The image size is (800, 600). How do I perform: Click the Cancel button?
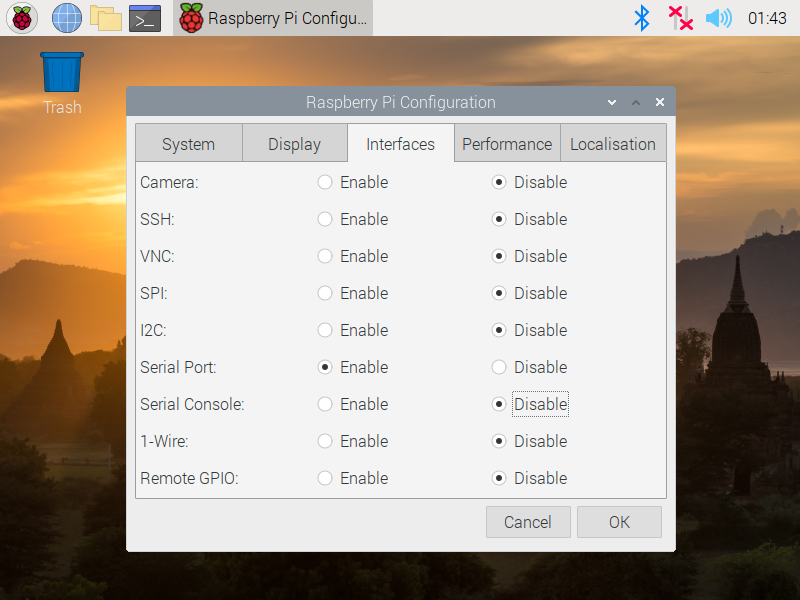pos(528,522)
